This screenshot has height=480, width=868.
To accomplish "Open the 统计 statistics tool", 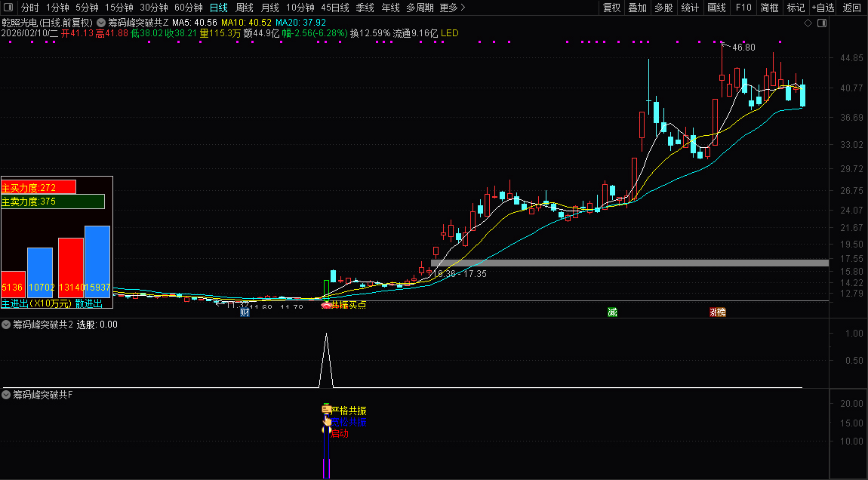I will point(690,8).
